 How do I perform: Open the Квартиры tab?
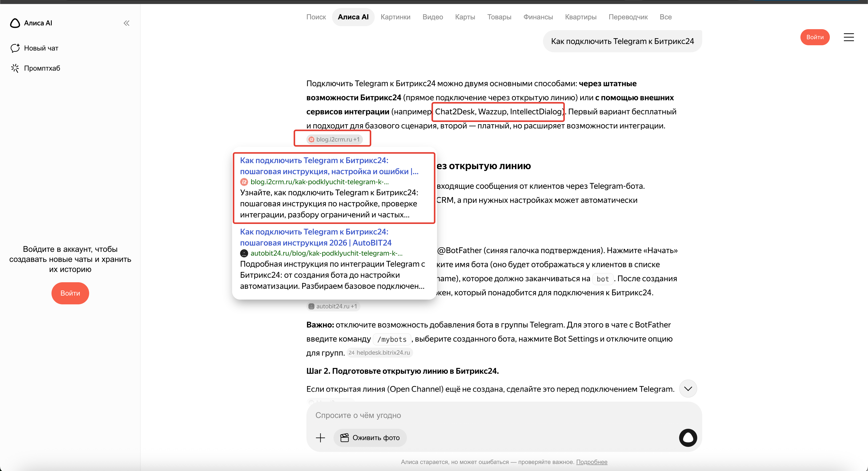(x=581, y=17)
